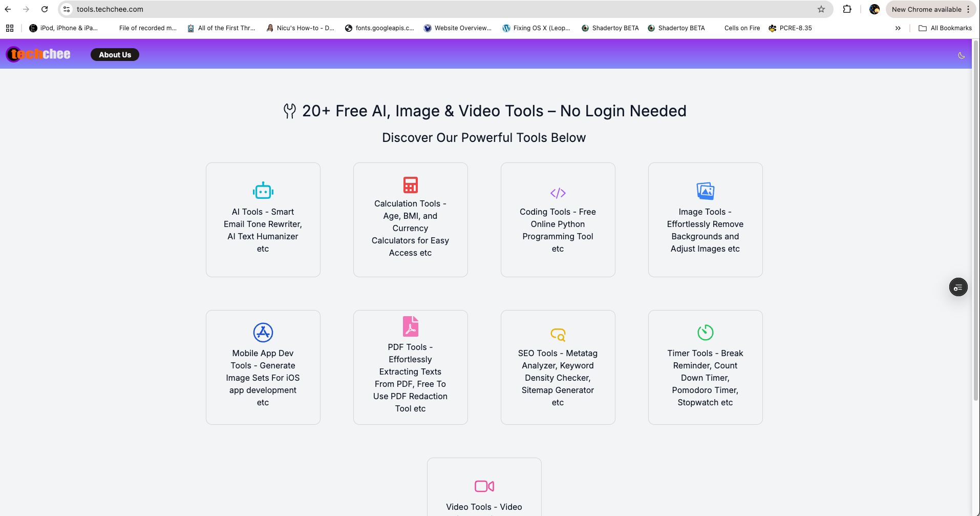This screenshot has height=516, width=980.
Task: Click the code </> icon for Coding Tools
Action: (557, 193)
